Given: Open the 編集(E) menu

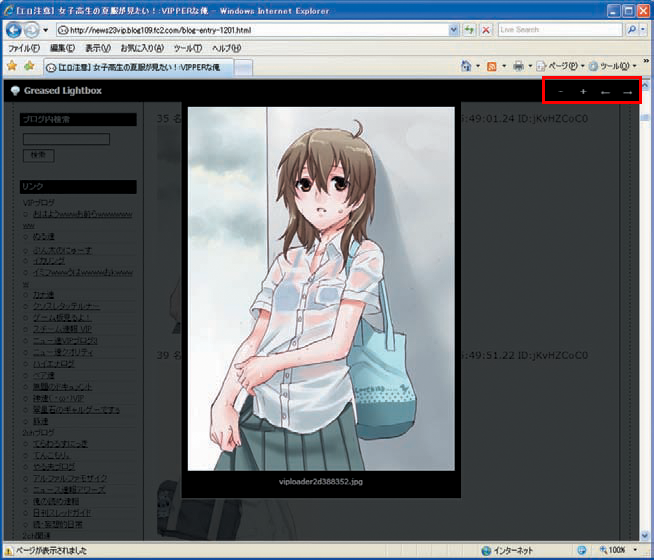Looking at the screenshot, I should [x=62, y=48].
